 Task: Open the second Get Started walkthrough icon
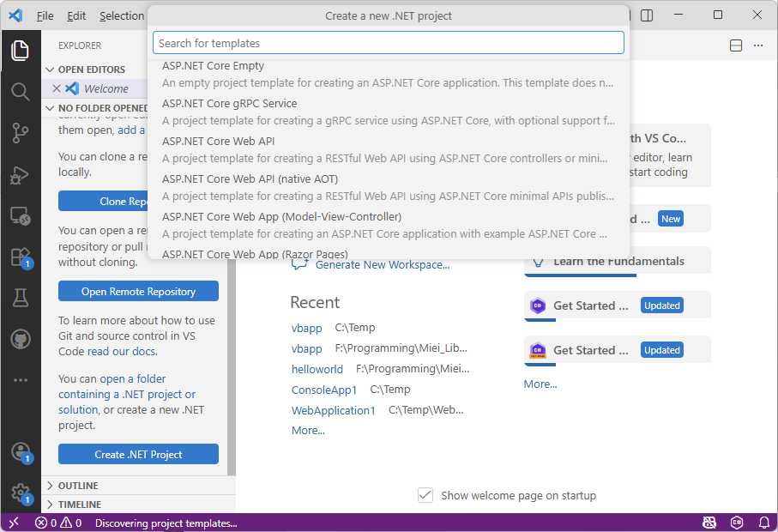pyautogui.click(x=538, y=350)
